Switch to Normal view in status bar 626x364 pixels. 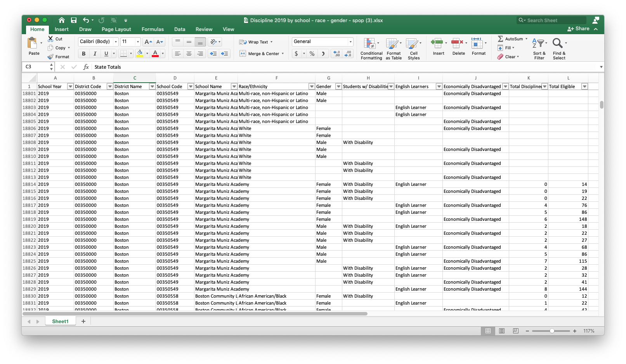[x=488, y=331]
